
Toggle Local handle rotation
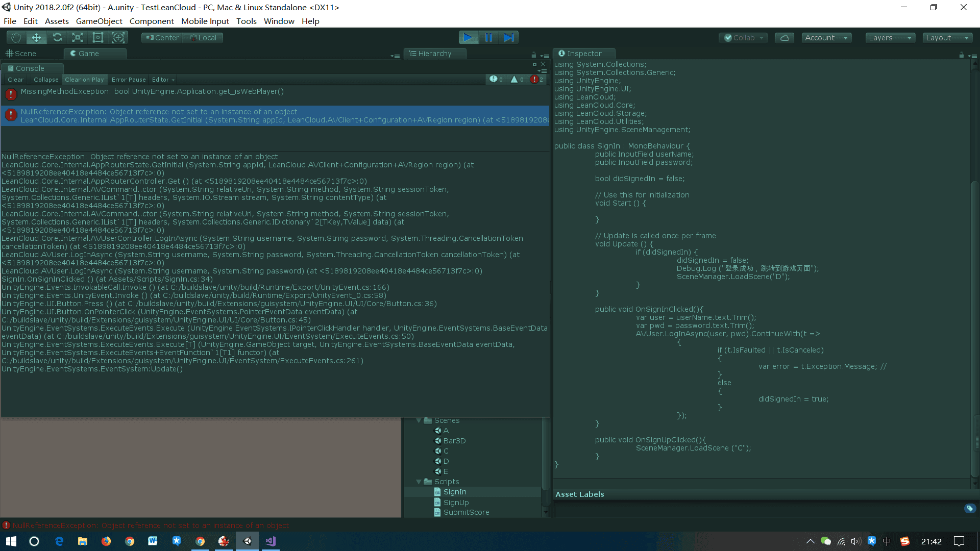[203, 38]
